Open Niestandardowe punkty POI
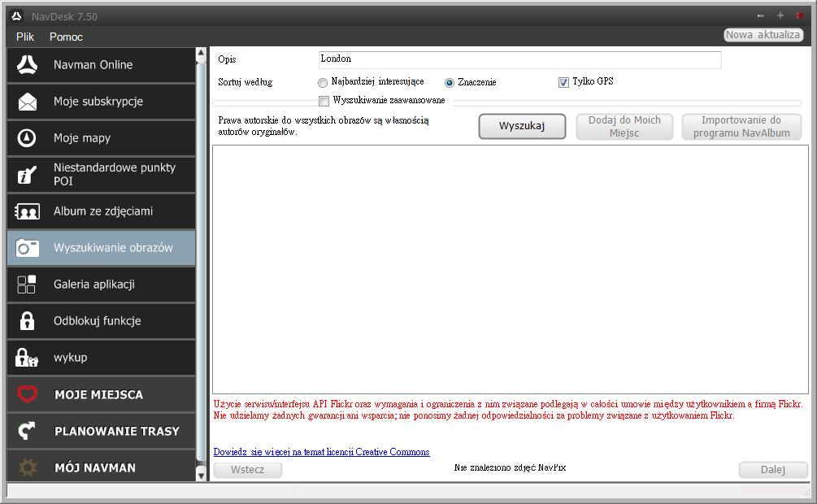Image resolution: width=817 pixels, height=504 pixels. click(101, 175)
